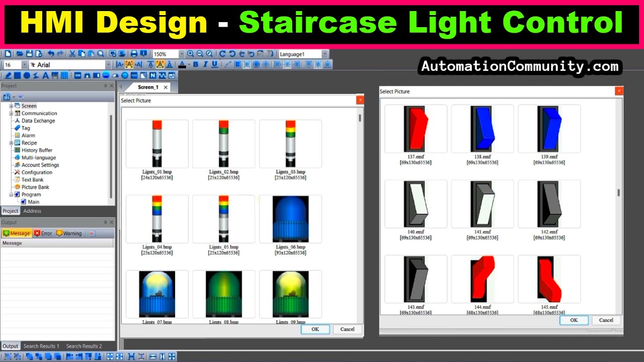Click the Save disk icon

coord(29,54)
